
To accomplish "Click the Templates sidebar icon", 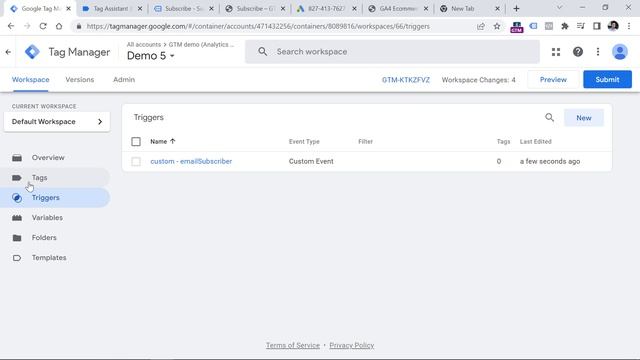I will (x=17, y=258).
